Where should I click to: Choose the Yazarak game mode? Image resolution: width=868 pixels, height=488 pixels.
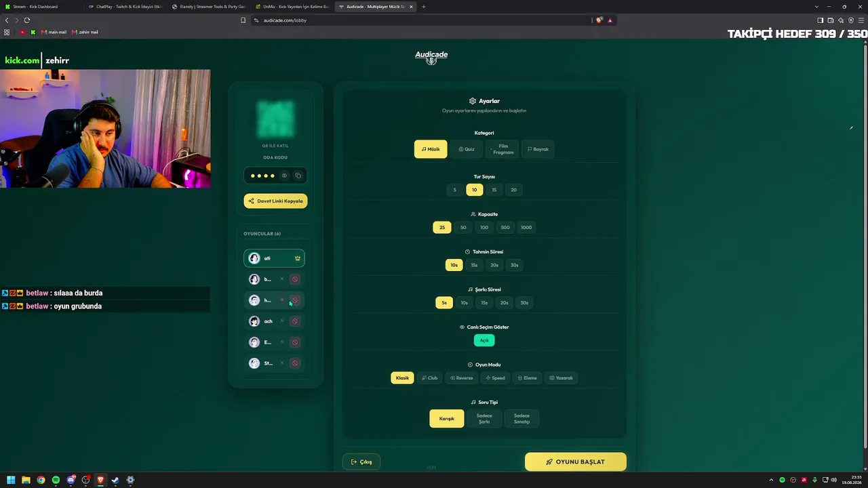tap(561, 378)
